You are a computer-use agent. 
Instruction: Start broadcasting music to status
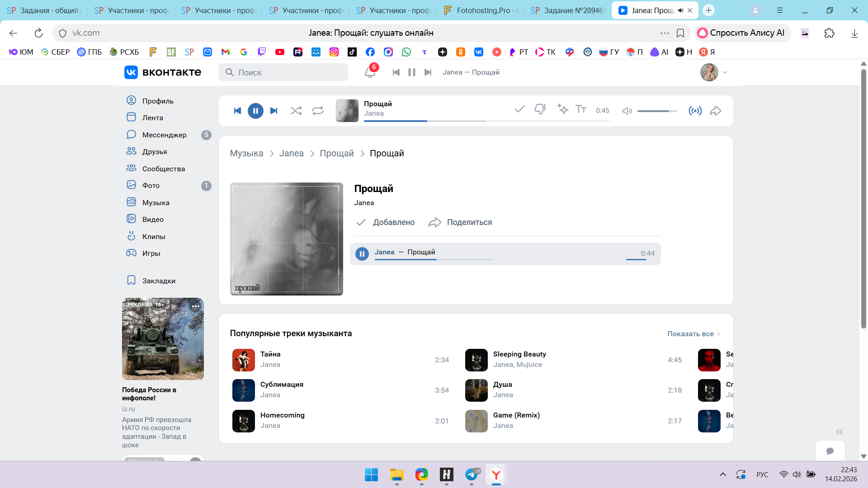pyautogui.click(x=695, y=111)
